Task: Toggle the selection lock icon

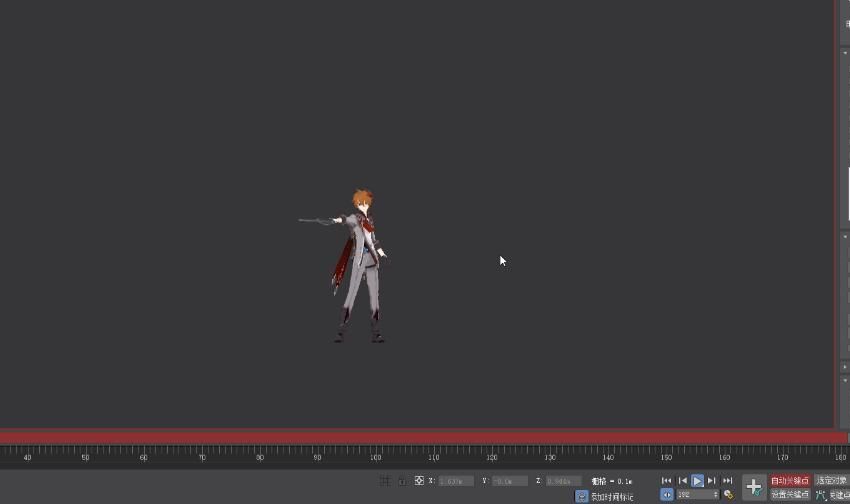Action: (x=402, y=481)
